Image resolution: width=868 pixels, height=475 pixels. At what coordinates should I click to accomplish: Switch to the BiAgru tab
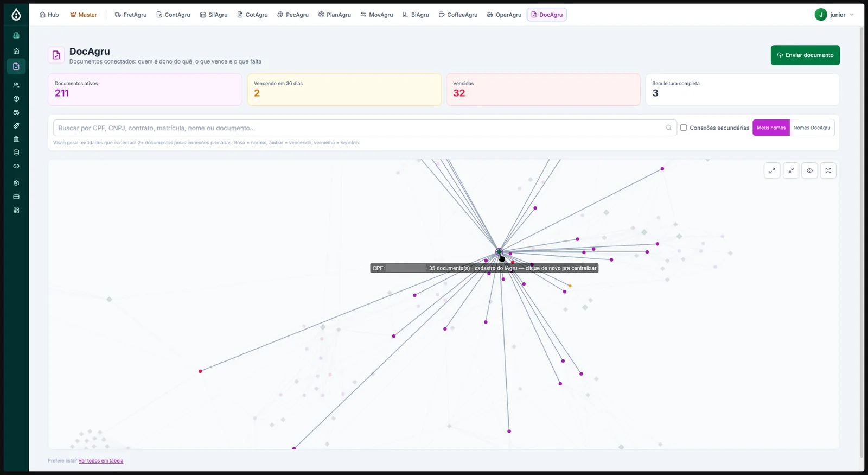(416, 15)
